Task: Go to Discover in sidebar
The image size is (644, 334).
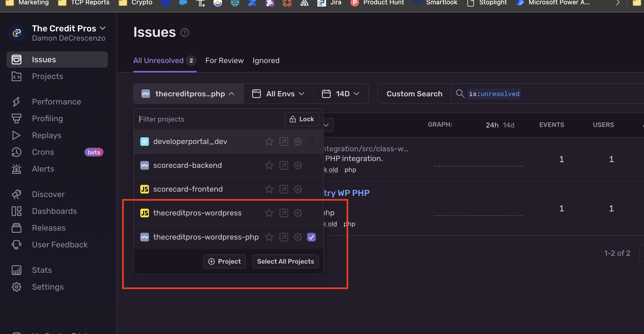Action: [x=57, y=194]
